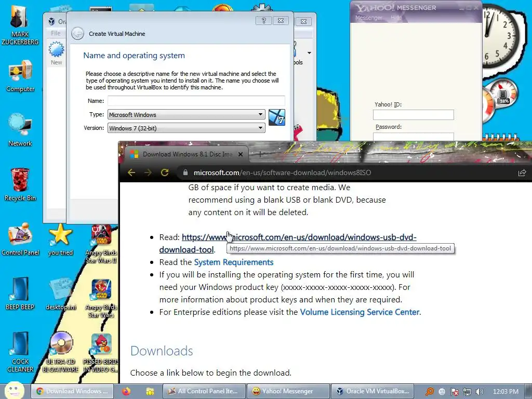Open Volume Licensing Service Center link
The image size is (532, 399).
(x=360, y=312)
